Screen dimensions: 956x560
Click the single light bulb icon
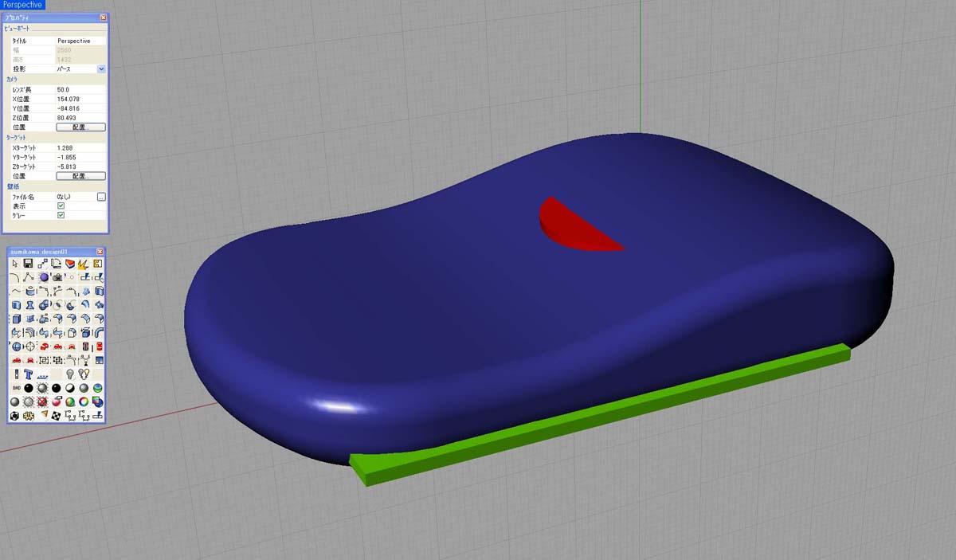pyautogui.click(x=70, y=374)
